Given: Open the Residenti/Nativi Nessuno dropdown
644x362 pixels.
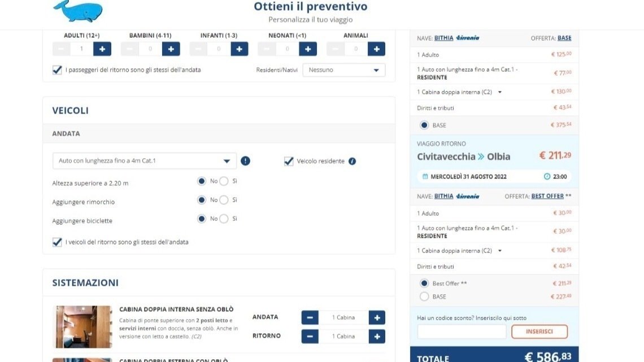Looking at the screenshot, I should pyautogui.click(x=343, y=69).
